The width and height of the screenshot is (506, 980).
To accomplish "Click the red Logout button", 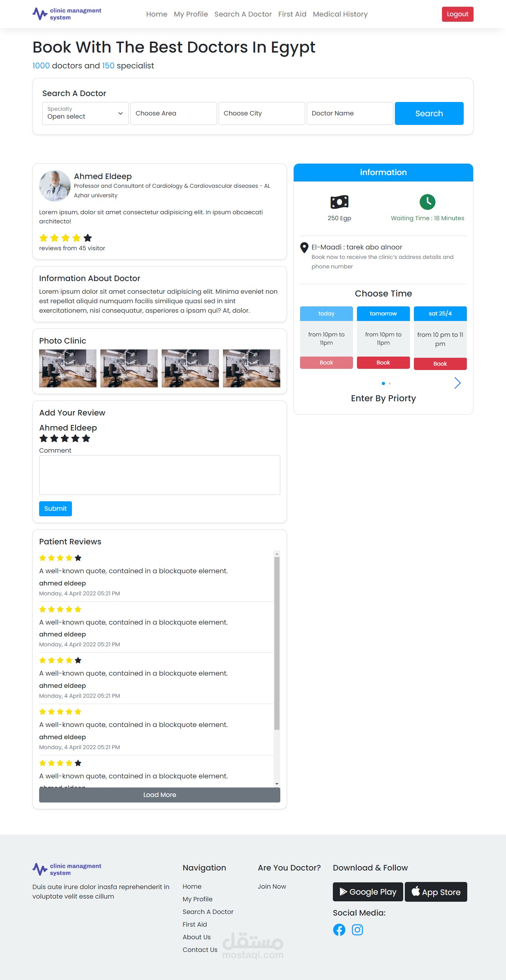I will (x=457, y=14).
